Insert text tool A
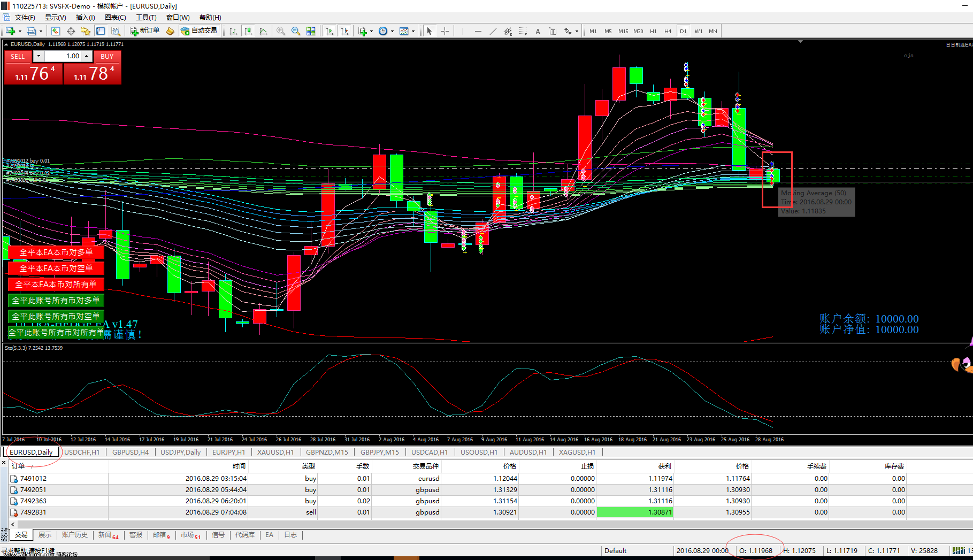 pos(538,31)
